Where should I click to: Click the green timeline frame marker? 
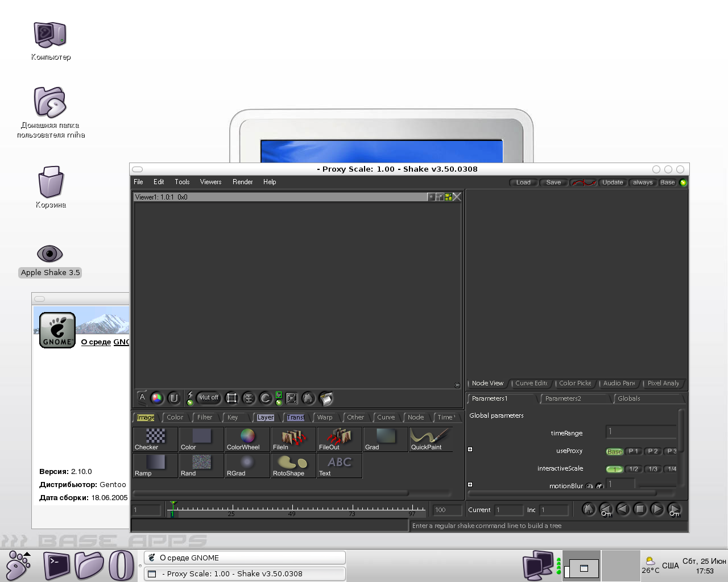[x=172, y=508]
